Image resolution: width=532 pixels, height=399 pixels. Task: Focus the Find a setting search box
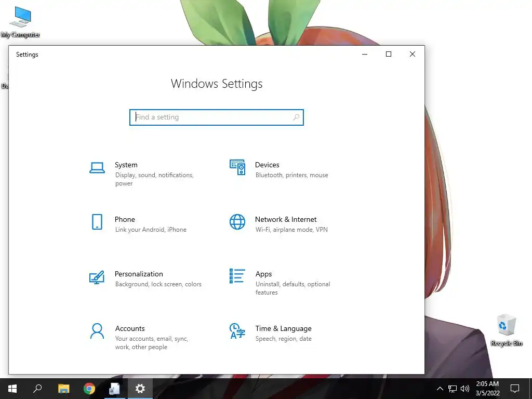tap(217, 117)
